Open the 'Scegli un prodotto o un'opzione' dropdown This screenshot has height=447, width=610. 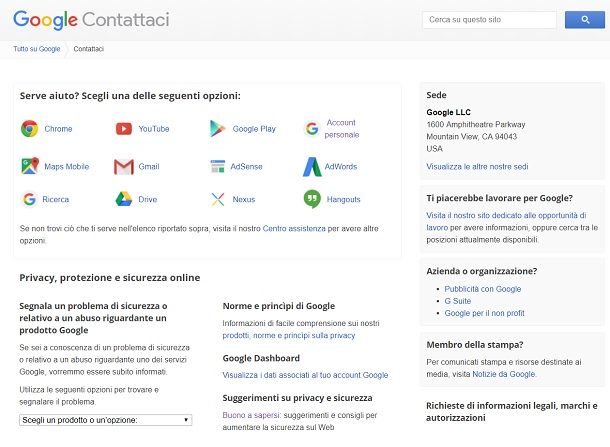(105, 420)
